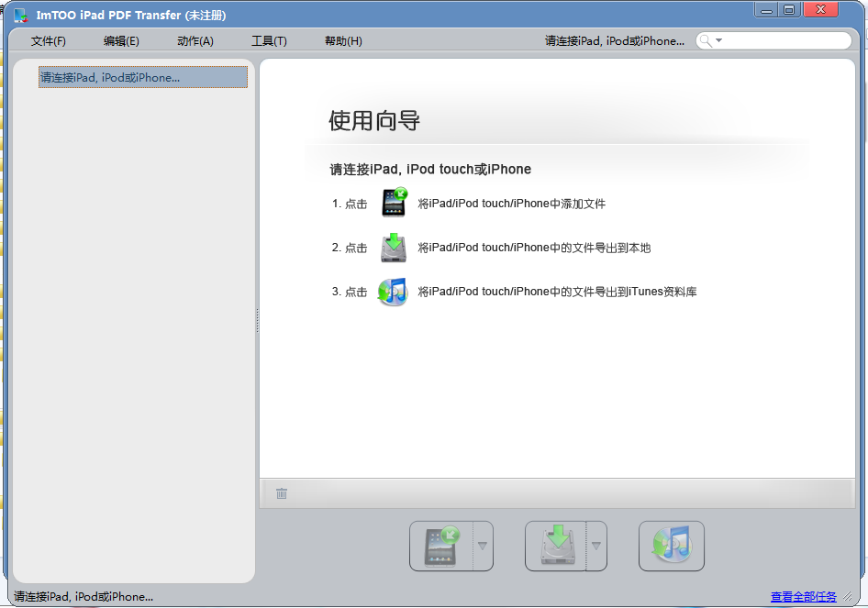This screenshot has height=608, width=868.
Task: Click the connection status text beside search
Action: 615,41
